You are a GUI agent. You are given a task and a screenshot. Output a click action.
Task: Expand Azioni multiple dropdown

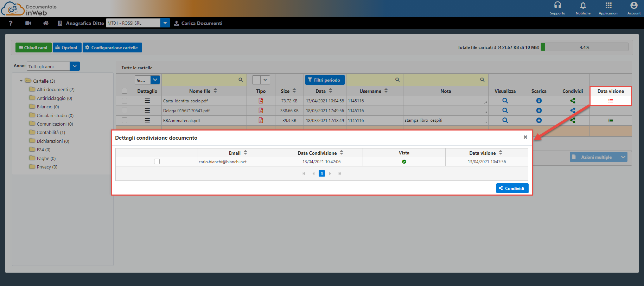(x=623, y=157)
